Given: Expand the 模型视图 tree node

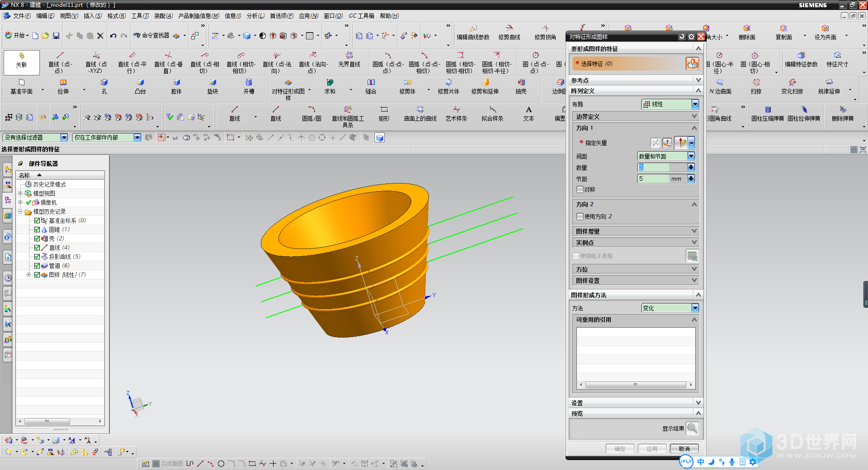Looking at the screenshot, I should point(20,193).
